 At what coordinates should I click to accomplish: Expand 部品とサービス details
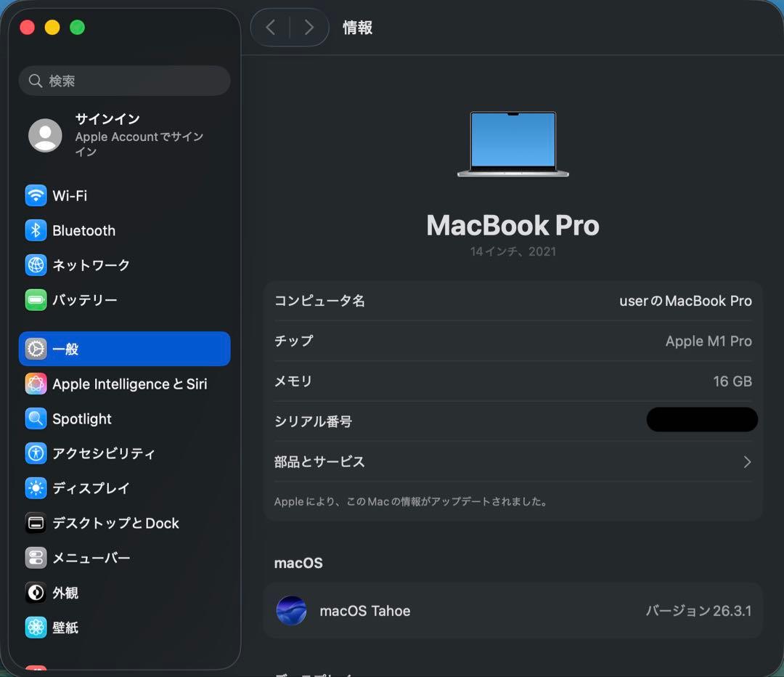(x=513, y=461)
